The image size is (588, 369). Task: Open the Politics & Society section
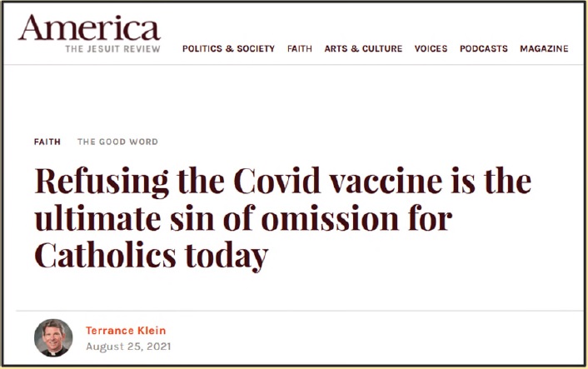[x=228, y=49]
